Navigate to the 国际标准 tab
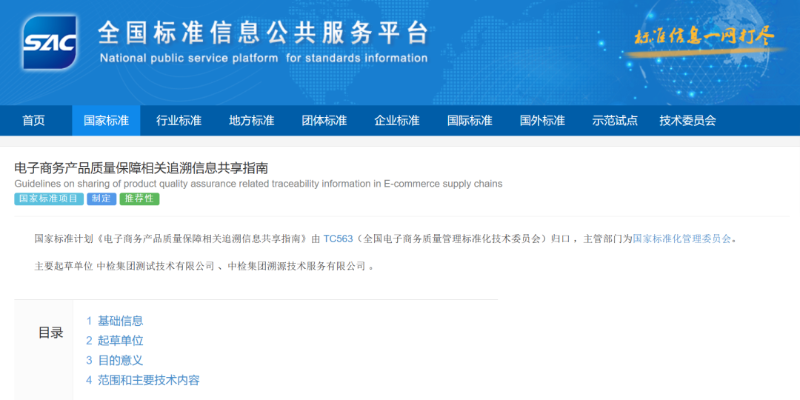800x400 pixels. pos(469,121)
